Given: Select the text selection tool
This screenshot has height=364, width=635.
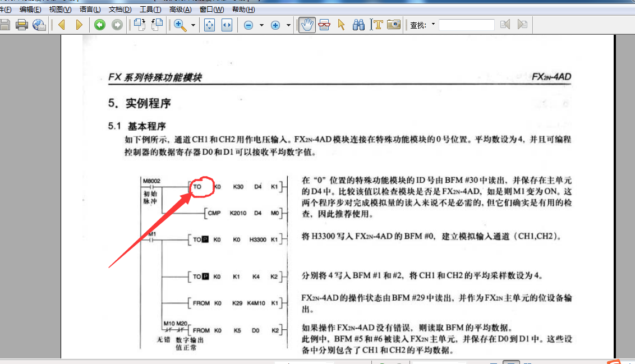Looking at the screenshot, I should pos(378,25).
